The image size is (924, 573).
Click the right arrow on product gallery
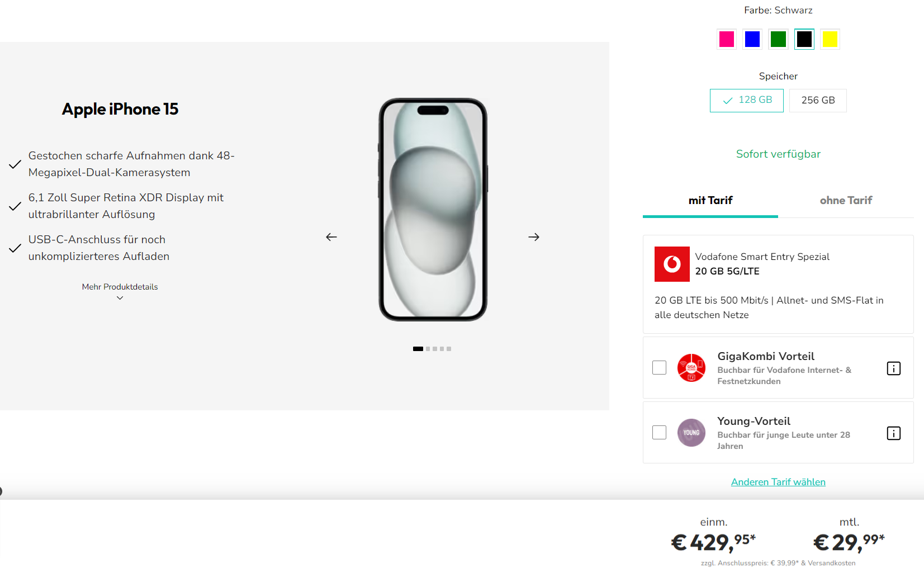(x=533, y=236)
